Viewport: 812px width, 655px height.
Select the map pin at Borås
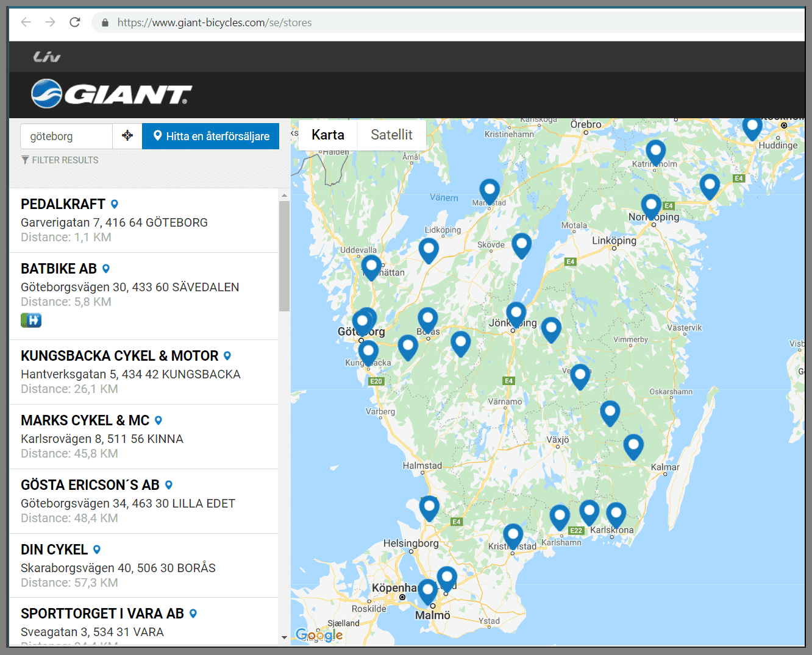click(x=427, y=319)
